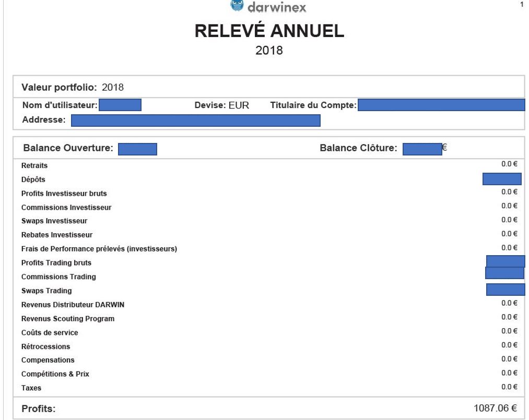Image resolution: width=529 pixels, height=420 pixels.
Task: Click the Coûts de service label
Action: [50, 333]
